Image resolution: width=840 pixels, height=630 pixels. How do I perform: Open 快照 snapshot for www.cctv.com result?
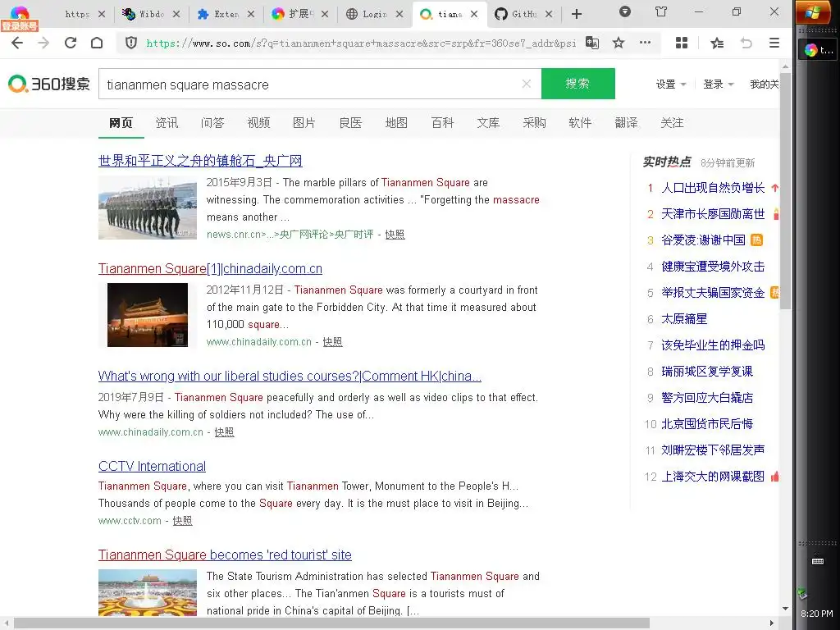[182, 520]
